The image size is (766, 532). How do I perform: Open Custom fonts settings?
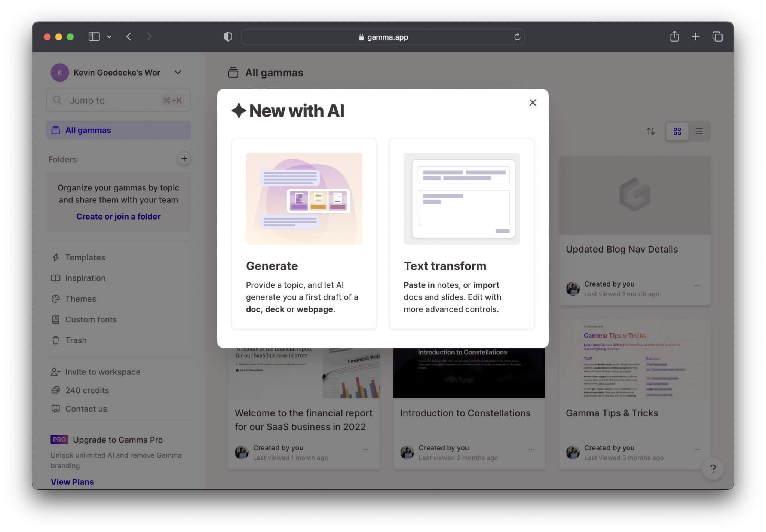(91, 319)
